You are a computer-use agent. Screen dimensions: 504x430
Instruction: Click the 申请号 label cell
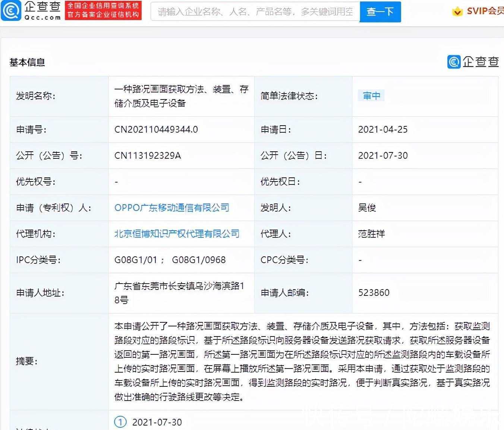pyautogui.click(x=59, y=130)
